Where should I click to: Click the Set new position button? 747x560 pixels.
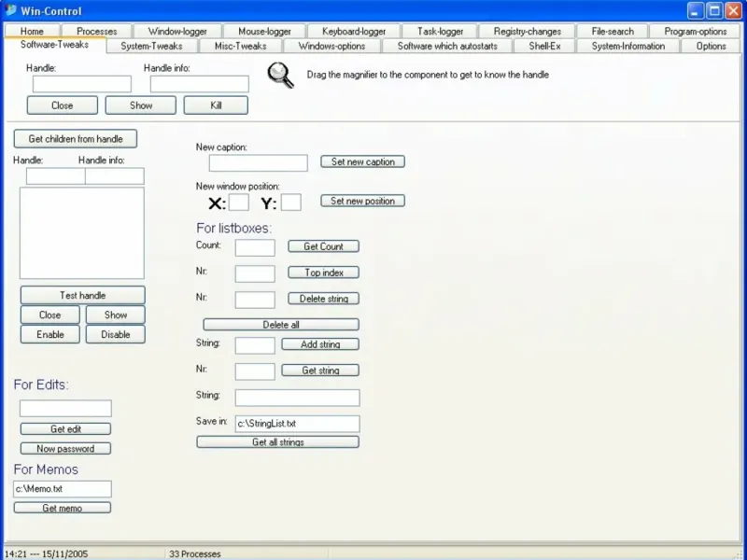(x=363, y=201)
